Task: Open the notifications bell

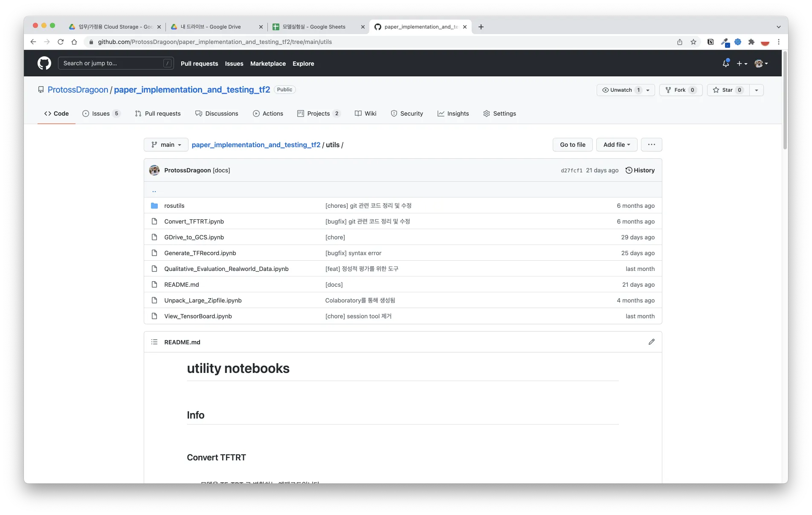Action: tap(726, 63)
